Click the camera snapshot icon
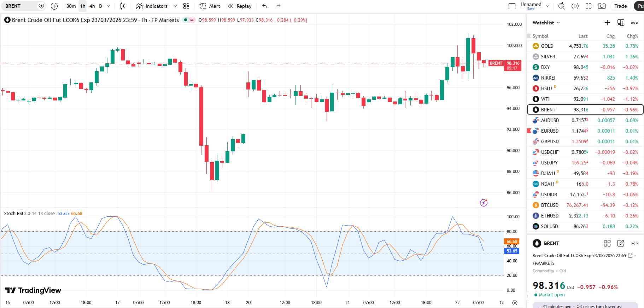The width and height of the screenshot is (644, 308). [602, 6]
